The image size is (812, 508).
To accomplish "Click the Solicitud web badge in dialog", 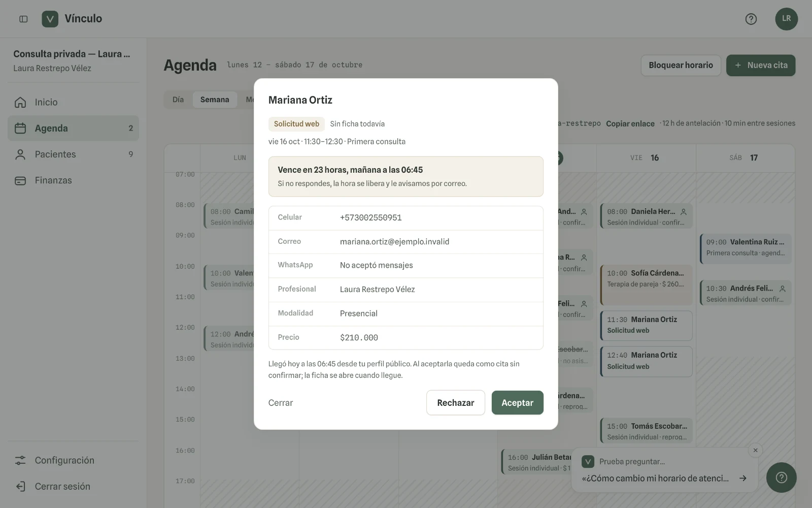I will click(x=296, y=124).
